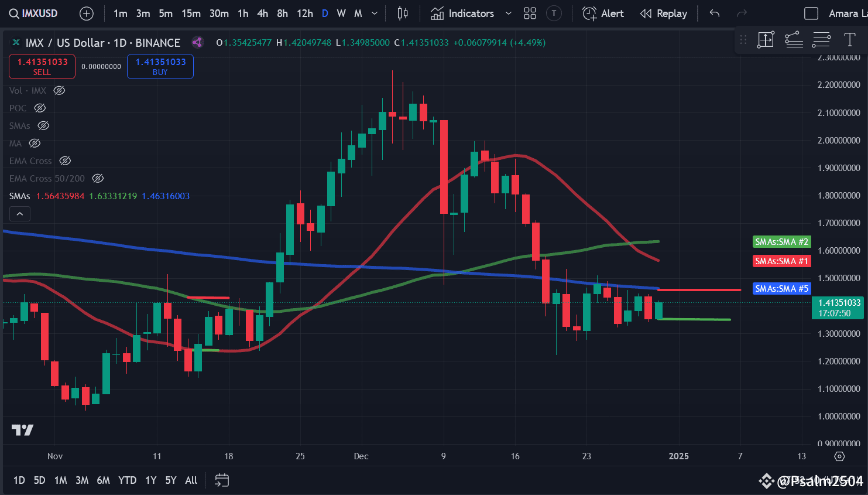Open the custom date range calendar icon
Screen dimensions: 868x495
(222, 480)
